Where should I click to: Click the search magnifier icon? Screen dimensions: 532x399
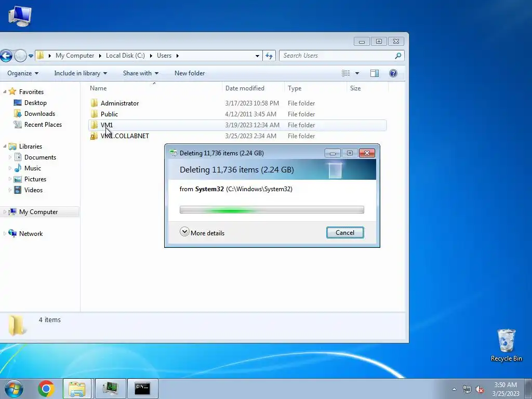(398, 56)
